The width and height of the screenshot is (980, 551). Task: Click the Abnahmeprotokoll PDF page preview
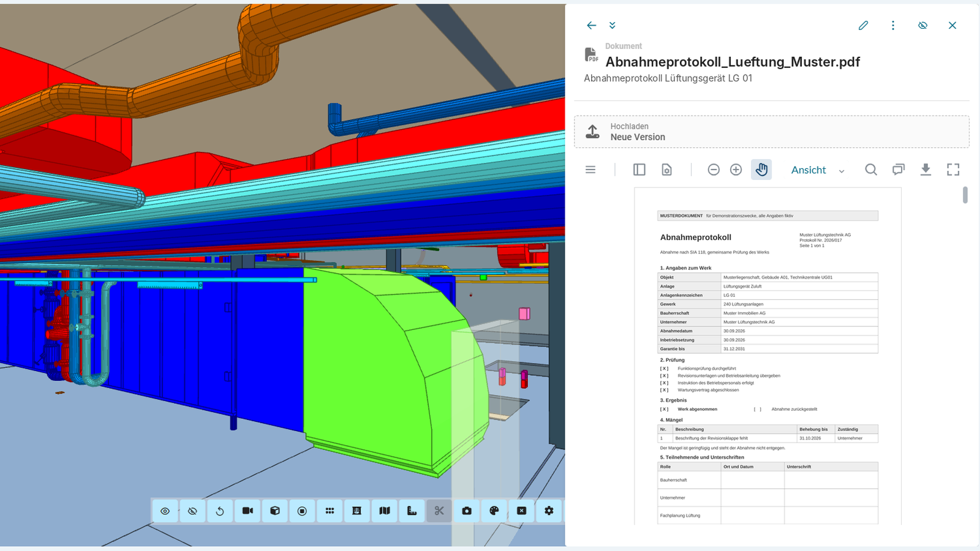[x=768, y=356]
